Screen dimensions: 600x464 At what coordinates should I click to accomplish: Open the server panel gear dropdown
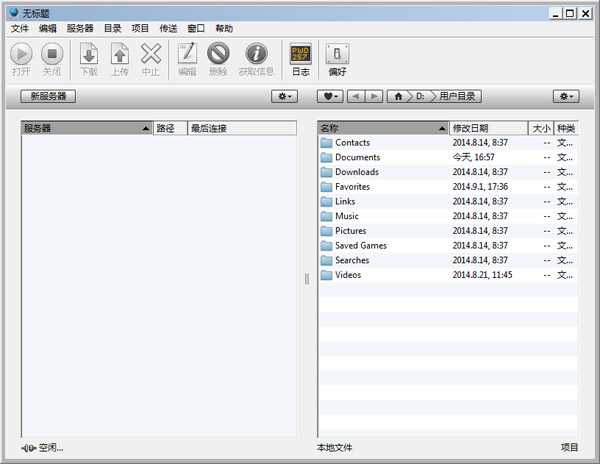point(286,96)
